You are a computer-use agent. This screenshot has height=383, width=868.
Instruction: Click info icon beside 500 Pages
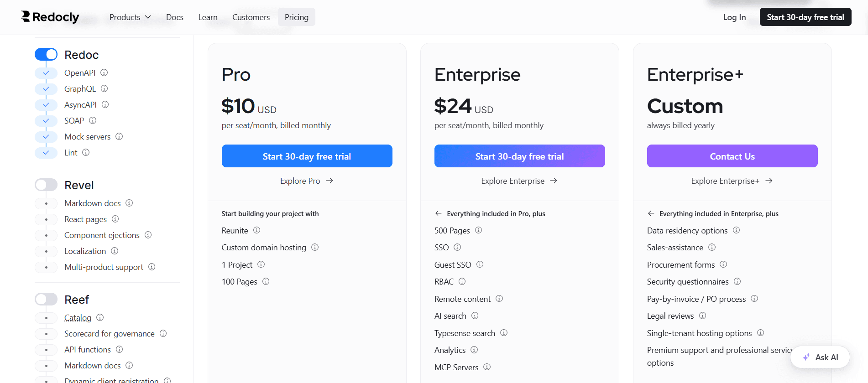479,230
